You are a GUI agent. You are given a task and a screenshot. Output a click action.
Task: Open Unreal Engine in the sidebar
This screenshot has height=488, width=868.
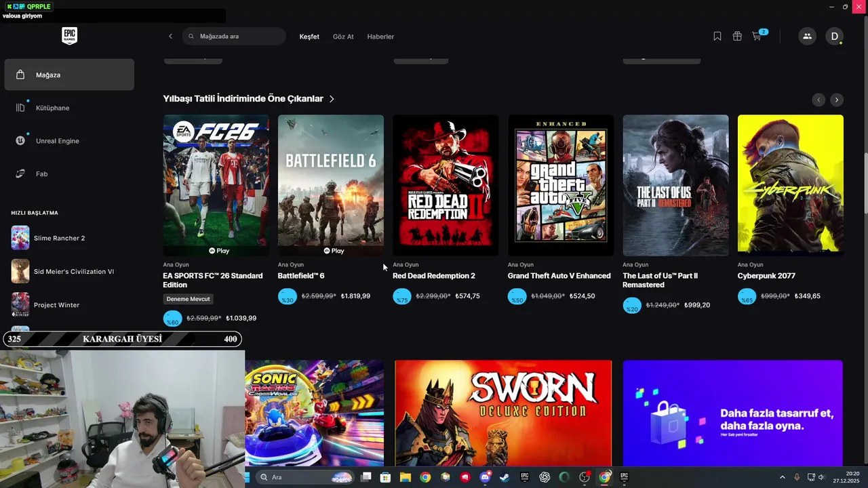point(69,141)
